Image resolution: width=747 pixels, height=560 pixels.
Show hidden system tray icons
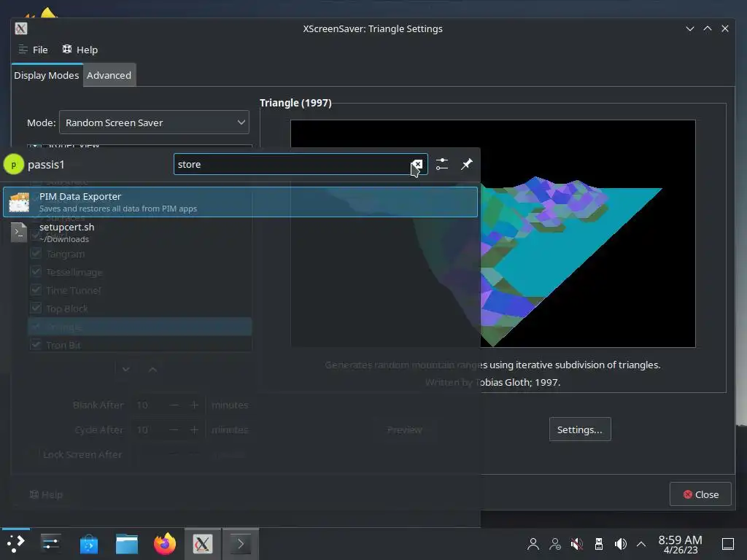pyautogui.click(x=641, y=544)
